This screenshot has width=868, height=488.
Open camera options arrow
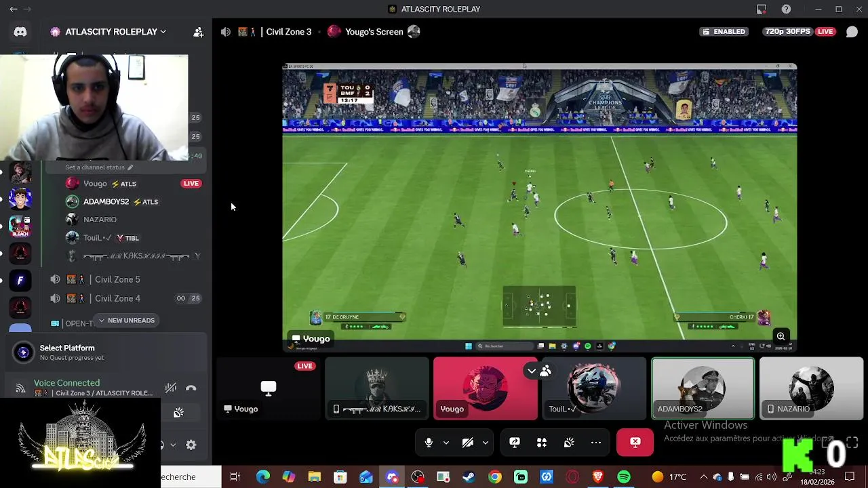pyautogui.click(x=485, y=443)
